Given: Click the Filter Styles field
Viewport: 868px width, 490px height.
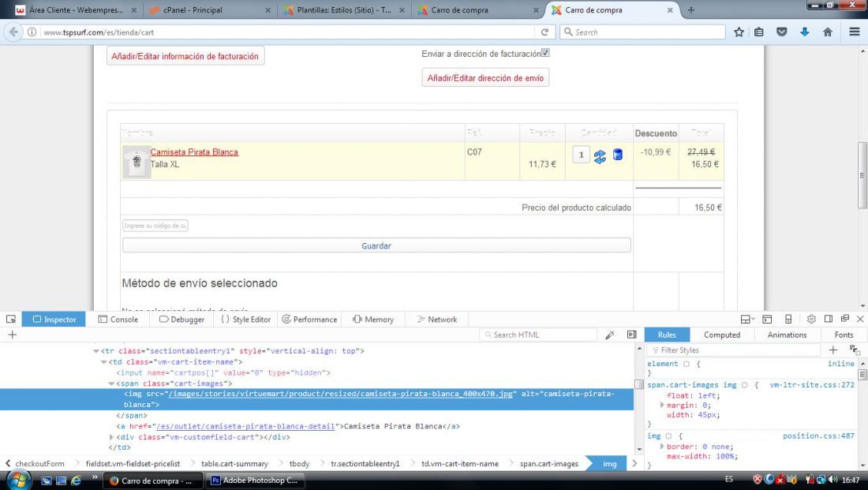Looking at the screenshot, I should coord(734,350).
